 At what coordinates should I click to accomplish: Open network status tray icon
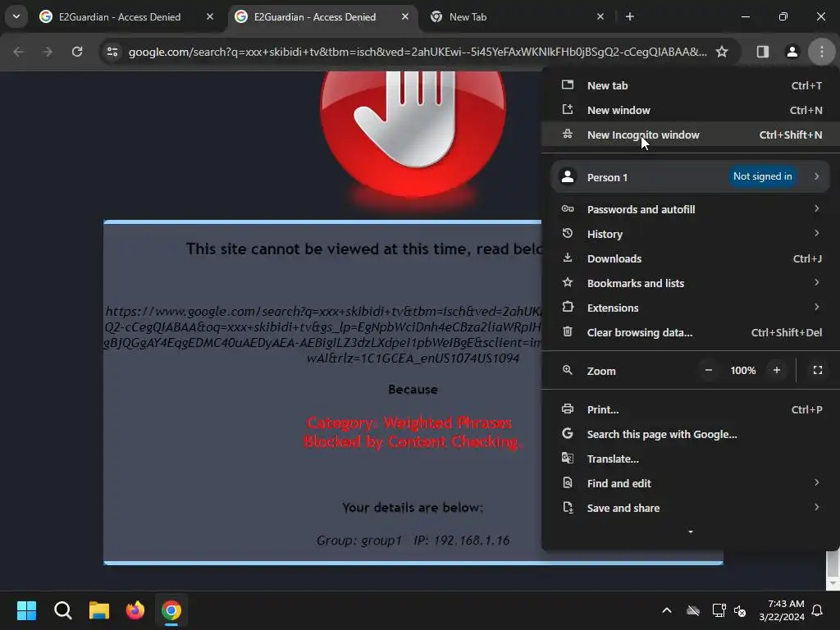coord(719,610)
